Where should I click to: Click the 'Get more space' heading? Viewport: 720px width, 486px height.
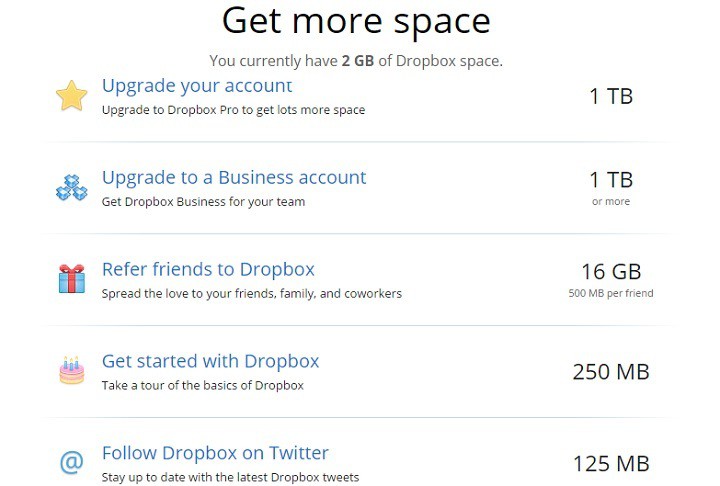pyautogui.click(x=356, y=21)
